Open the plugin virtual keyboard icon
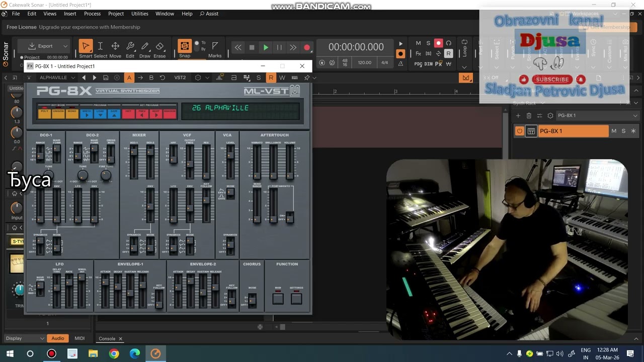Screen dimensions: 644x362 click(x=295, y=77)
